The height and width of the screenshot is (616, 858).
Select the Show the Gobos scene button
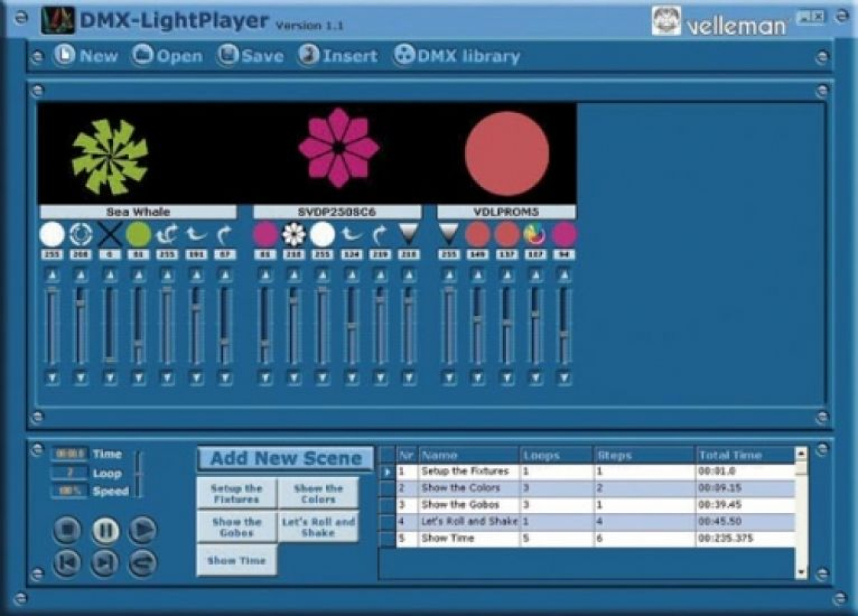click(236, 527)
